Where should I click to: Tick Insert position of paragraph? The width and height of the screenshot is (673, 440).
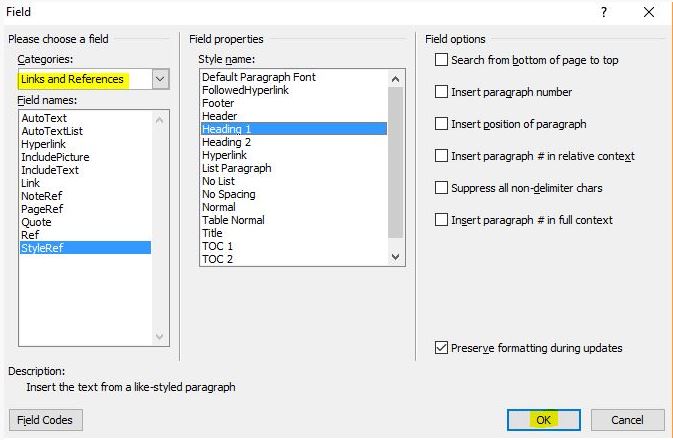[x=441, y=124]
